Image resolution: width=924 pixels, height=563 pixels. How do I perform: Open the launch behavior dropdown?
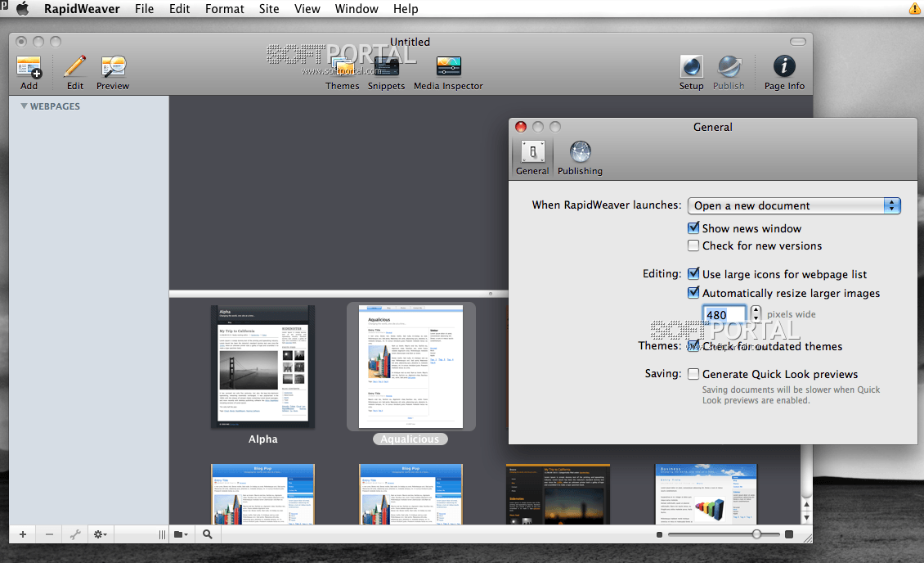point(794,205)
